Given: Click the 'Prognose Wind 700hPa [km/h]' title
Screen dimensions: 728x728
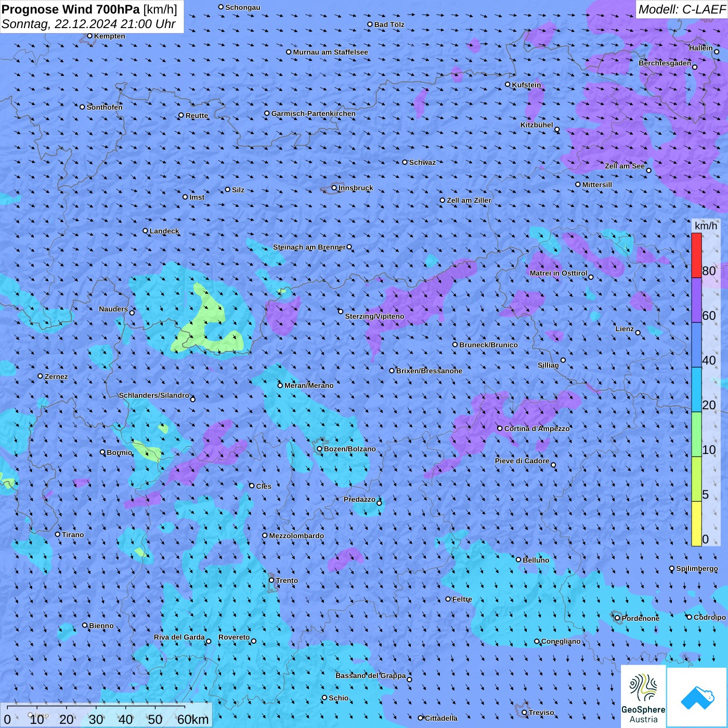Looking at the screenshot, I should 89,9.
